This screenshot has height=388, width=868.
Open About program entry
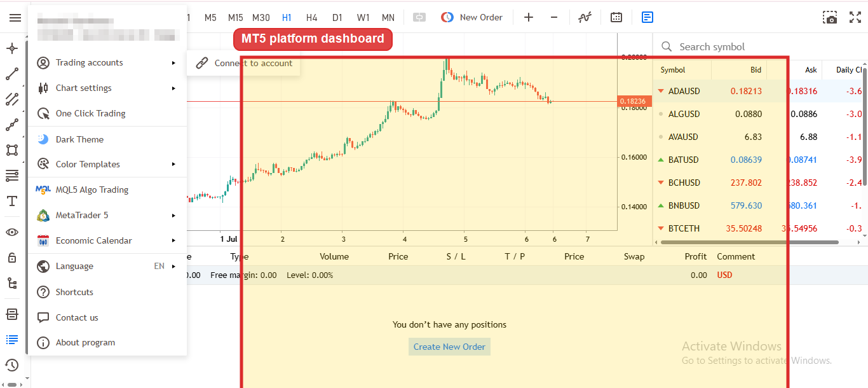click(x=107, y=342)
